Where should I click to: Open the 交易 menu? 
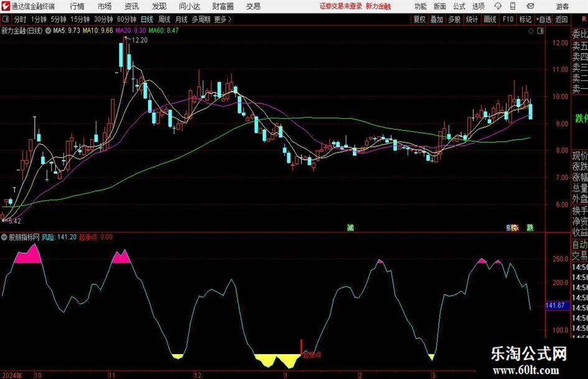click(x=253, y=6)
